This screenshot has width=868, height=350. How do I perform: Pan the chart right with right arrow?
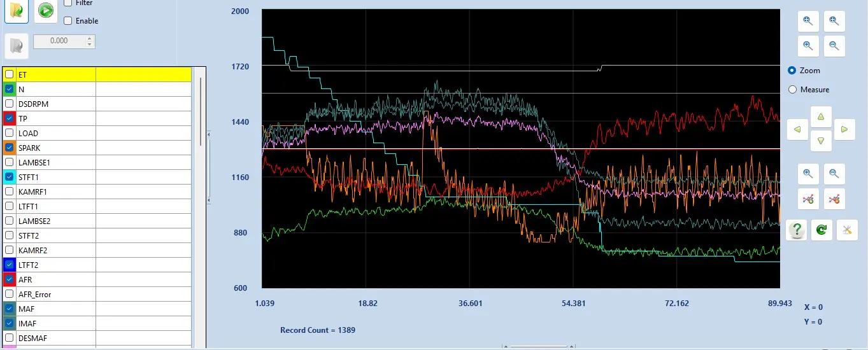844,129
